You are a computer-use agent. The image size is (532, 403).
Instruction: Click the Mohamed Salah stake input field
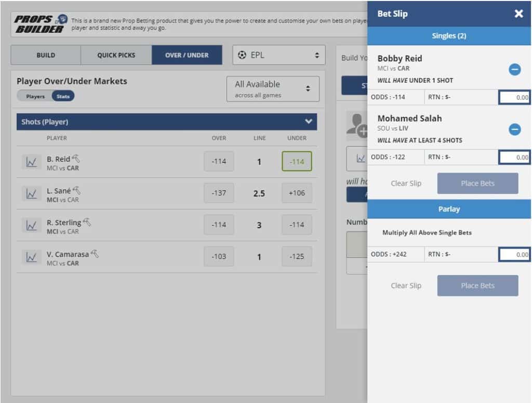click(514, 157)
